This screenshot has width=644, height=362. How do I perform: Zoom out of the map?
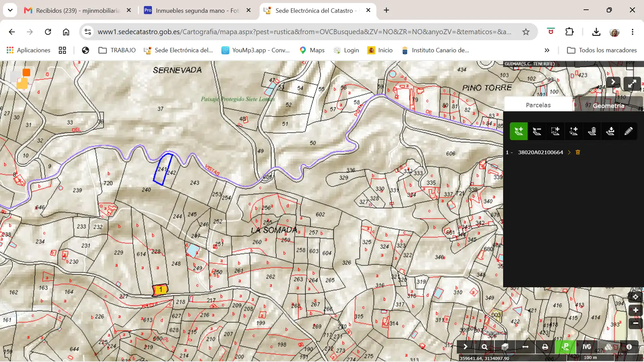(x=635, y=323)
